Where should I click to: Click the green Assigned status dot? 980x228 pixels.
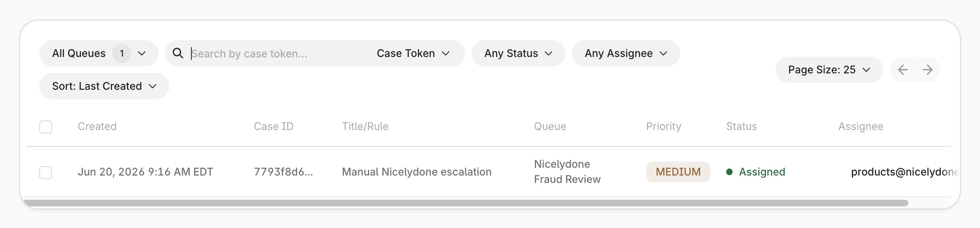[729, 172]
